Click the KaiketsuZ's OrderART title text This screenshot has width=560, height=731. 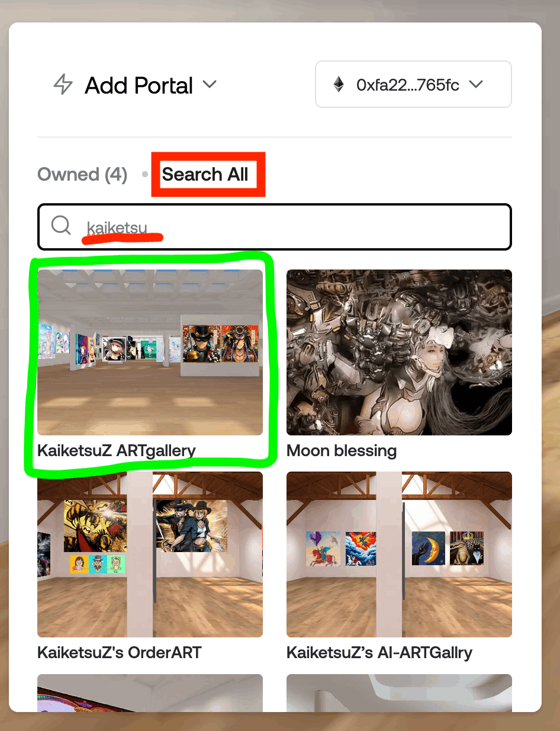click(x=120, y=653)
